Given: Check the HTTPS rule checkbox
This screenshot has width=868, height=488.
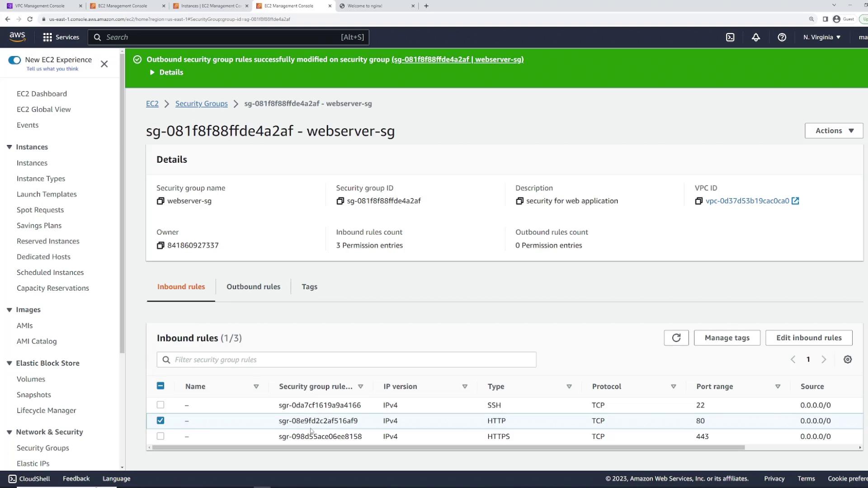Looking at the screenshot, I should [160, 436].
